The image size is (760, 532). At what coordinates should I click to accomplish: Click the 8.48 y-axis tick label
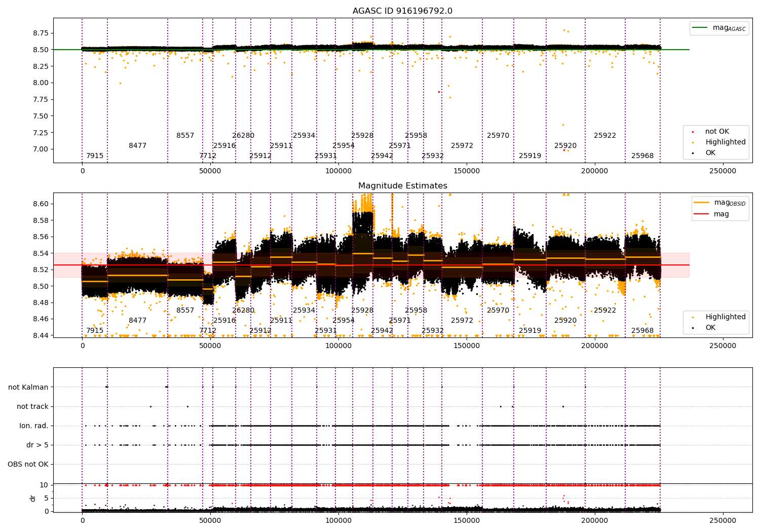pyautogui.click(x=40, y=302)
